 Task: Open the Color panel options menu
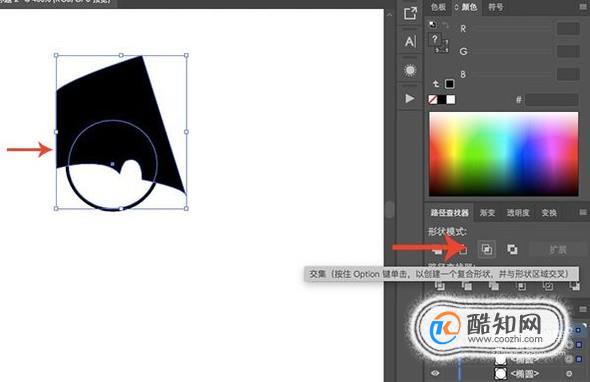tap(583, 7)
